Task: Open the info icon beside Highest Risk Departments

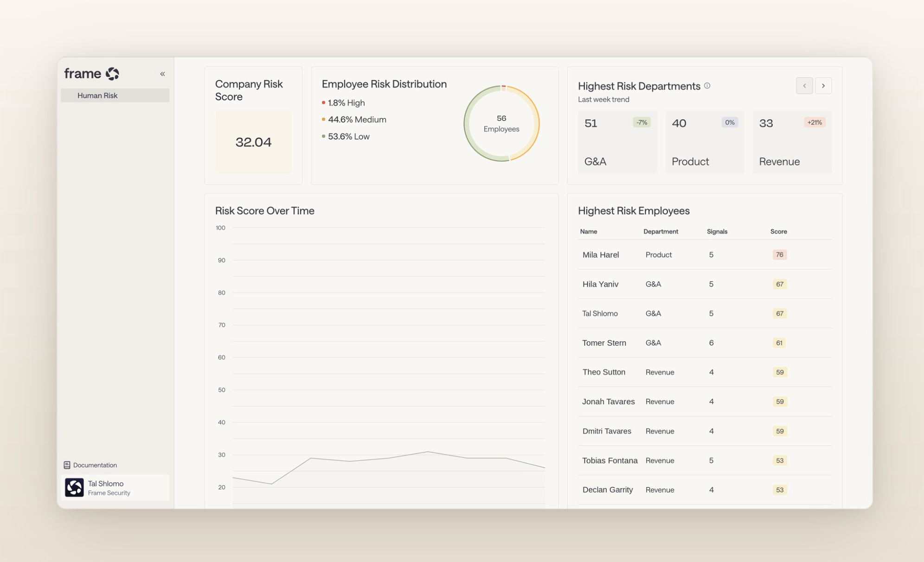Action: [x=707, y=86]
